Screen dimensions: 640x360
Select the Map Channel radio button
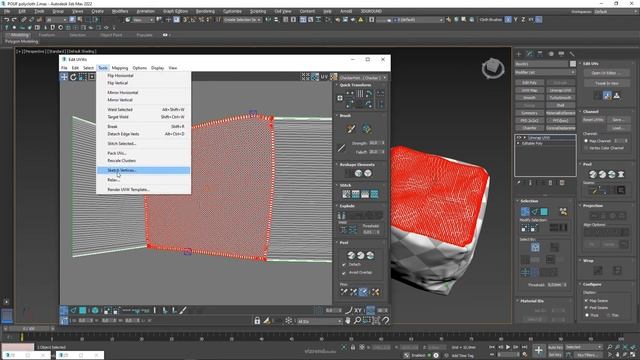tap(586, 141)
